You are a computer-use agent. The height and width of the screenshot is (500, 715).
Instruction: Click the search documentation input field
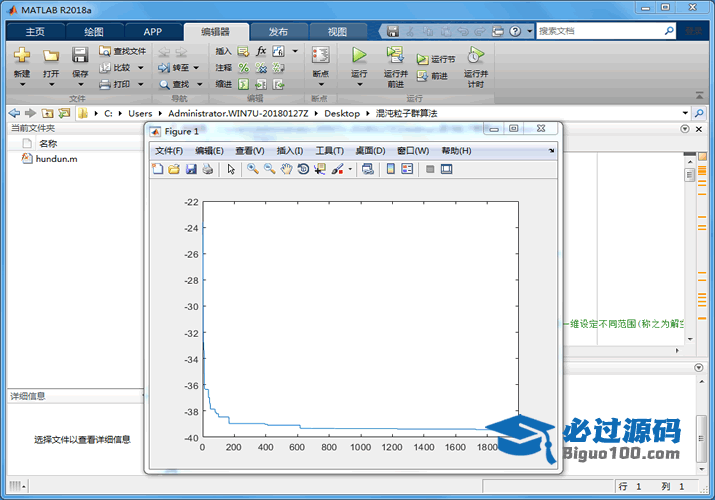point(600,31)
